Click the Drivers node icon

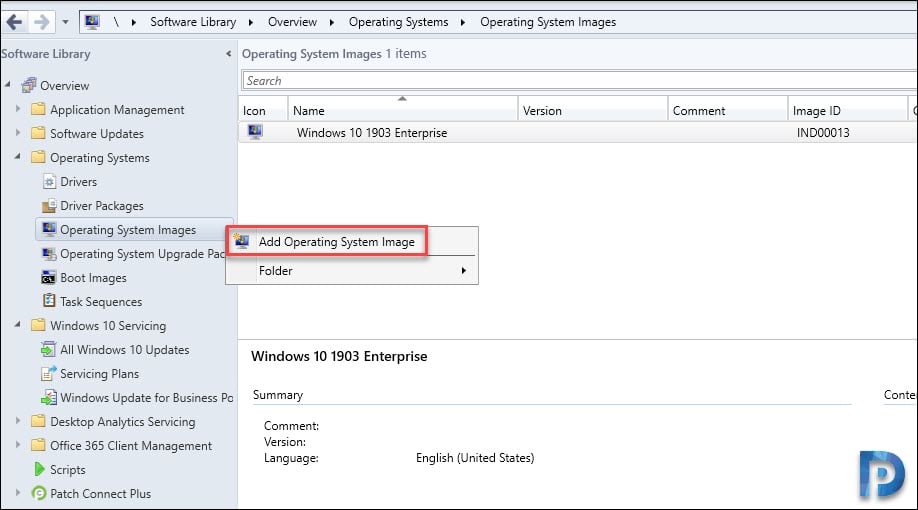tap(49, 182)
